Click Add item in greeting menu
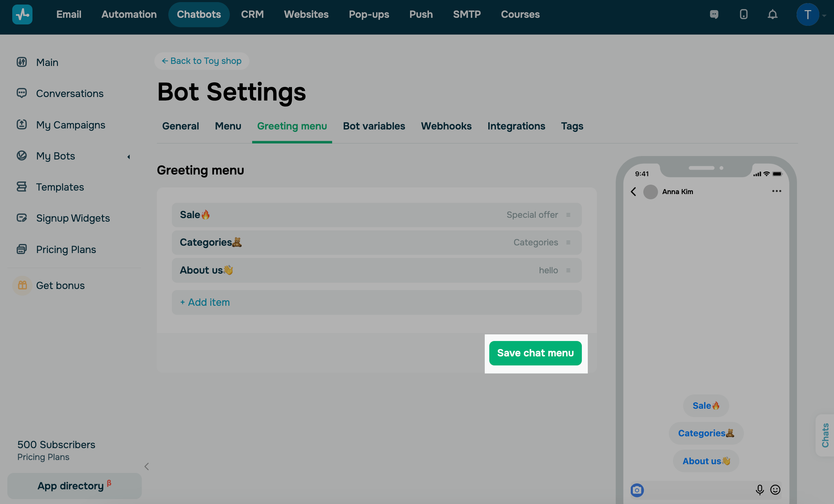Screen dimensions: 834x504 coord(205,302)
